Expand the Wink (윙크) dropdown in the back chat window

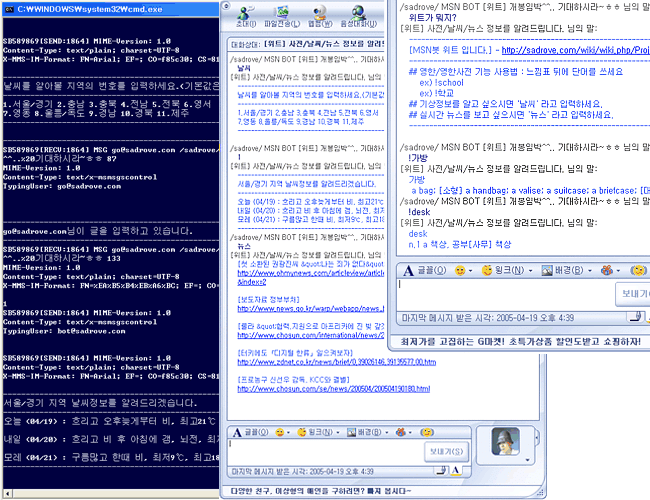click(x=338, y=433)
